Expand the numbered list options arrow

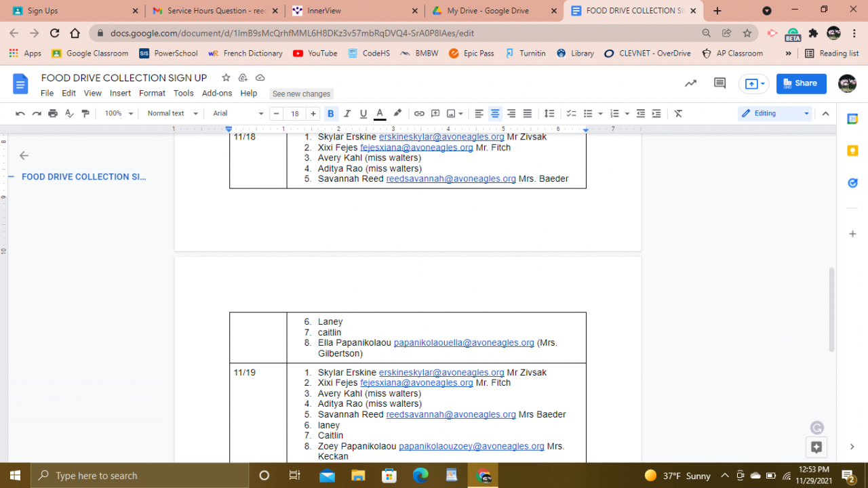pos(627,114)
